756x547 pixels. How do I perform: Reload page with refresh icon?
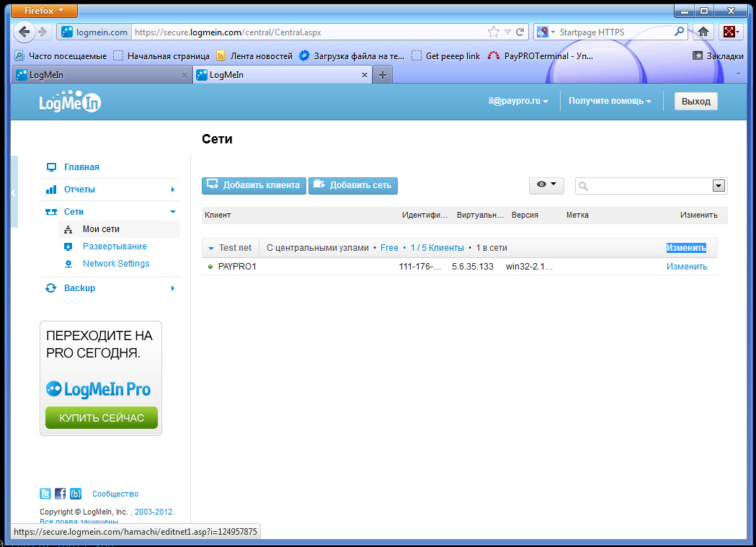pos(520,32)
